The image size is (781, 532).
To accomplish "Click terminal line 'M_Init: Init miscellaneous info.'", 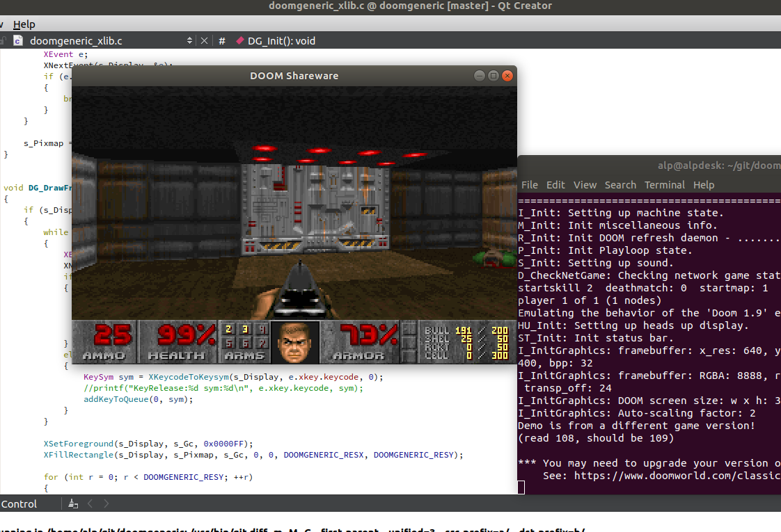I will tap(617, 225).
